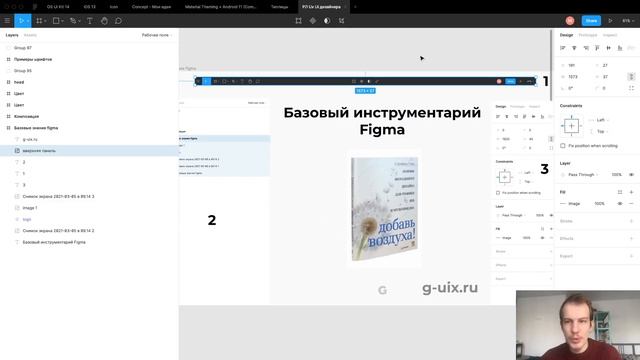
Task: Select the Text tool
Action: (x=89, y=20)
